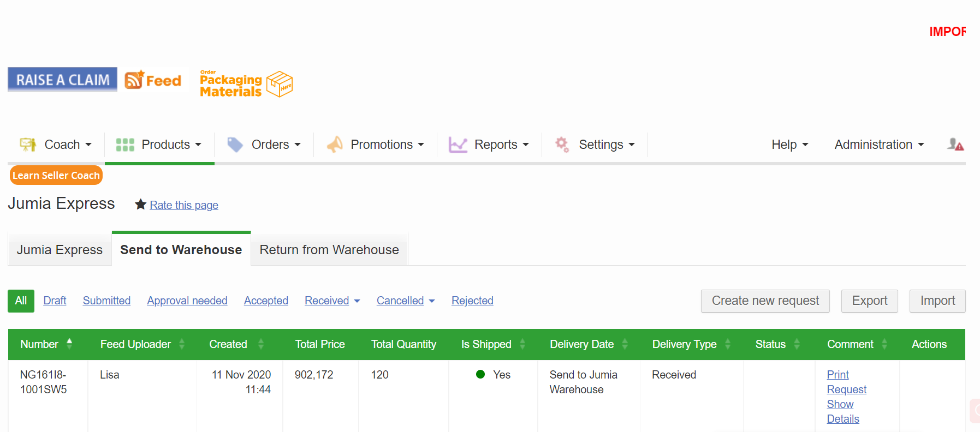The width and height of the screenshot is (980, 432).
Task: Click Create new request button
Action: (765, 301)
